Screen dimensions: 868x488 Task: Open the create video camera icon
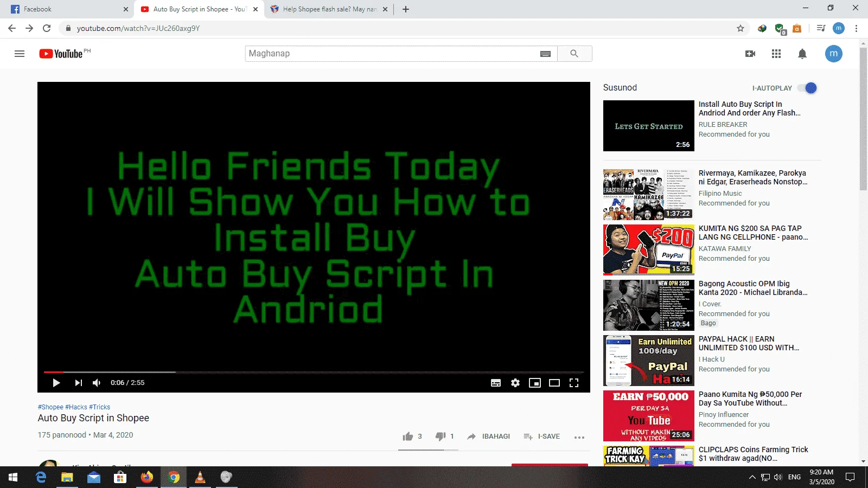[750, 54]
